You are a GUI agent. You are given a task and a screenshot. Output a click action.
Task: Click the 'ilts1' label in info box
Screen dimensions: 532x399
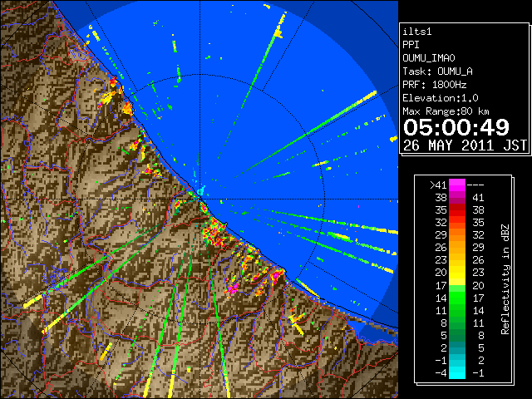[x=417, y=32]
